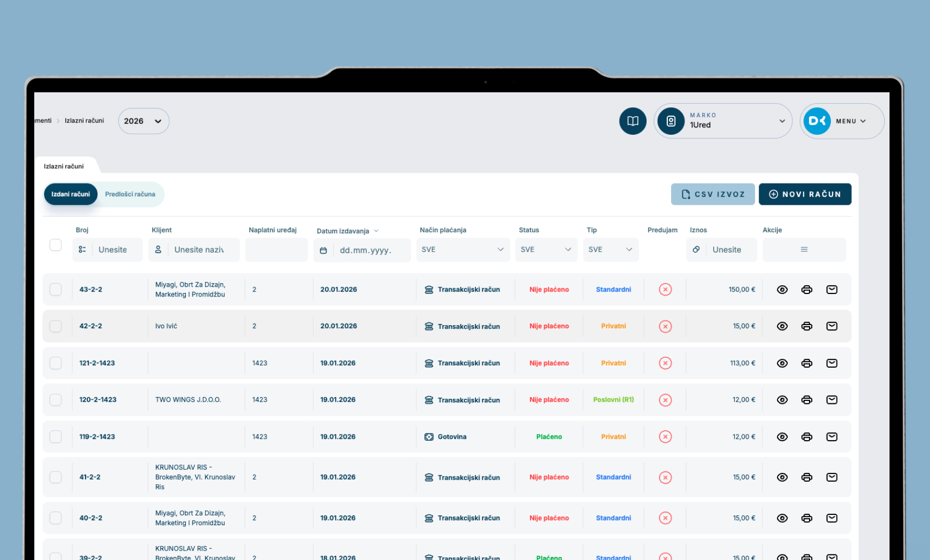The width and height of the screenshot is (930, 560).
Task: Check the row for invoice 120-2-1423
Action: click(56, 400)
